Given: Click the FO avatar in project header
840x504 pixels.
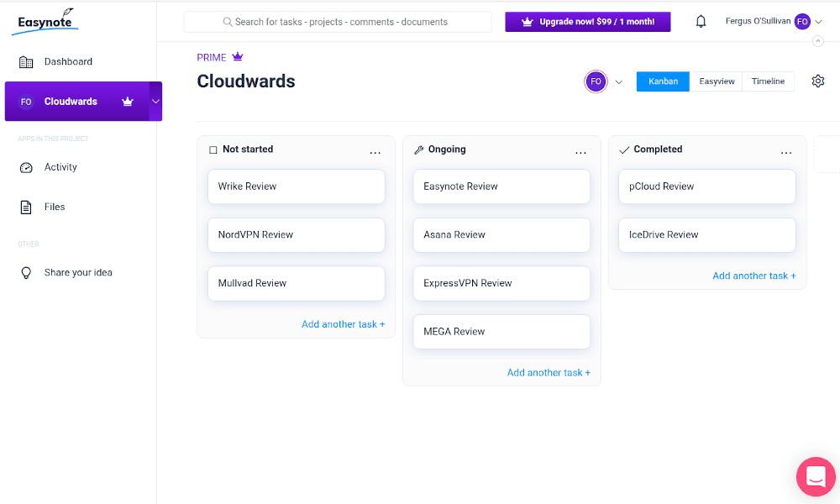Looking at the screenshot, I should pyautogui.click(x=596, y=81).
